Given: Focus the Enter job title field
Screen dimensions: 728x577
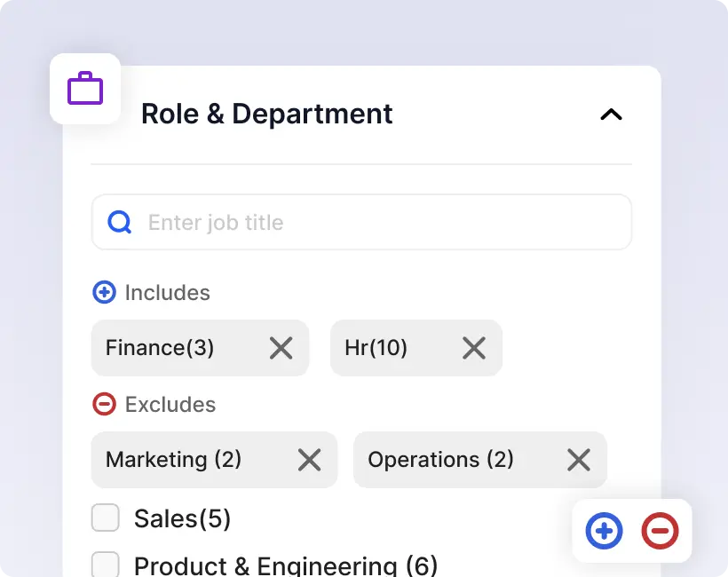Looking at the screenshot, I should pos(382,222).
